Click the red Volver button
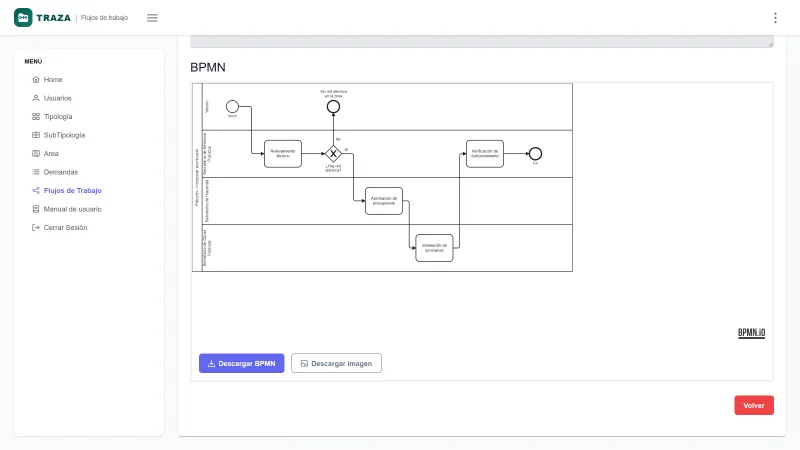 pyautogui.click(x=754, y=406)
